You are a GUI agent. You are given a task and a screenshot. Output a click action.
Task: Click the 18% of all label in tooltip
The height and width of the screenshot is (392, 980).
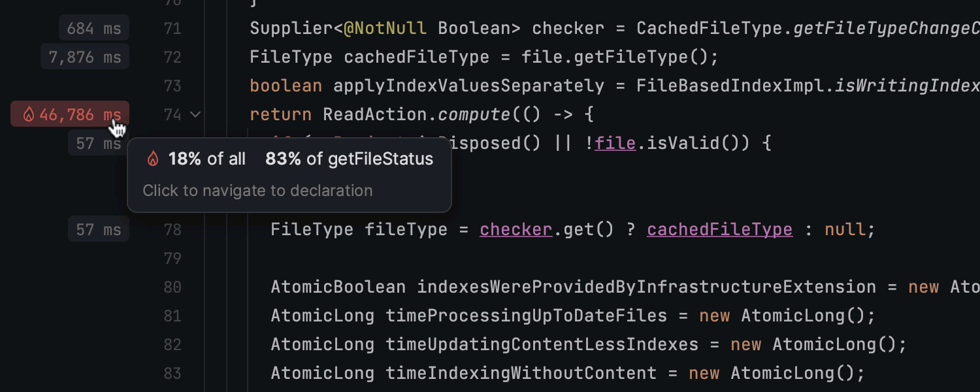pos(206,158)
